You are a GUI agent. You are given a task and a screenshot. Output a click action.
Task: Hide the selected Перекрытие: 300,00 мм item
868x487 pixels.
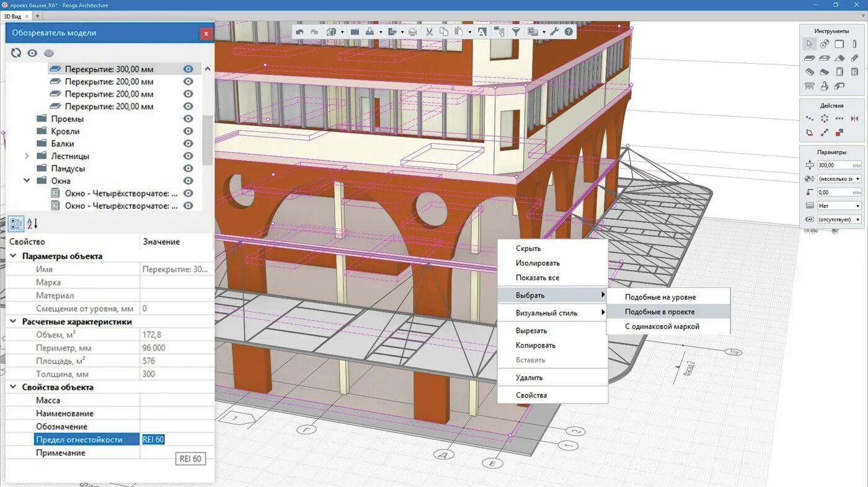pos(188,69)
